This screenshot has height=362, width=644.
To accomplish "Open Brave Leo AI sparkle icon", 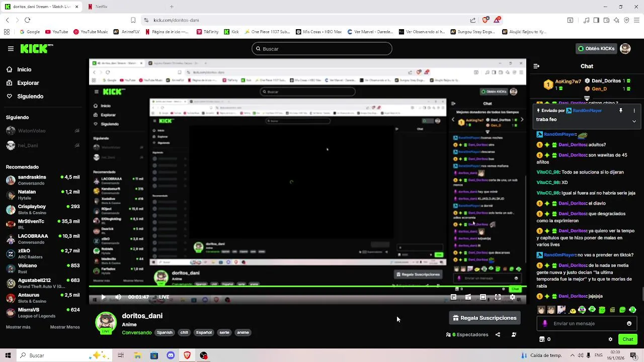I will pos(616,20).
